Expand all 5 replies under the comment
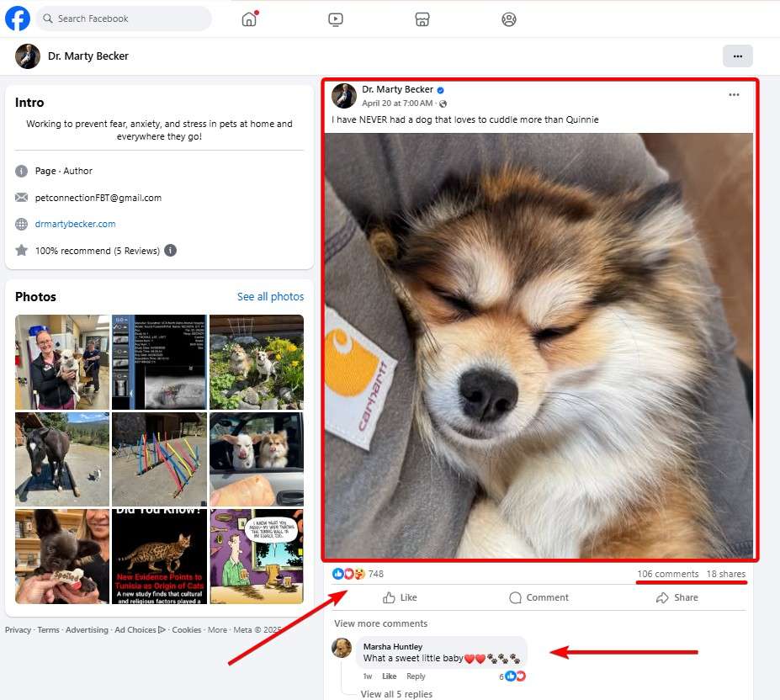The width and height of the screenshot is (780, 700). [x=396, y=694]
